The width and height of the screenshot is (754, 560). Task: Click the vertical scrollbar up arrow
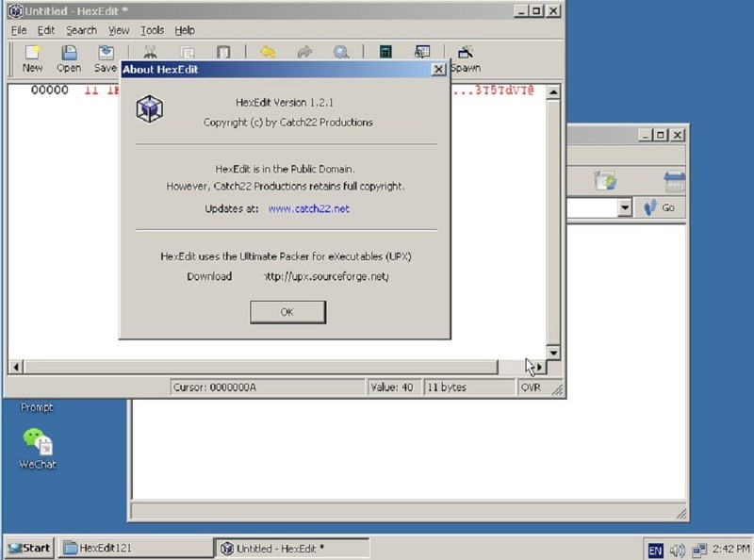click(553, 91)
